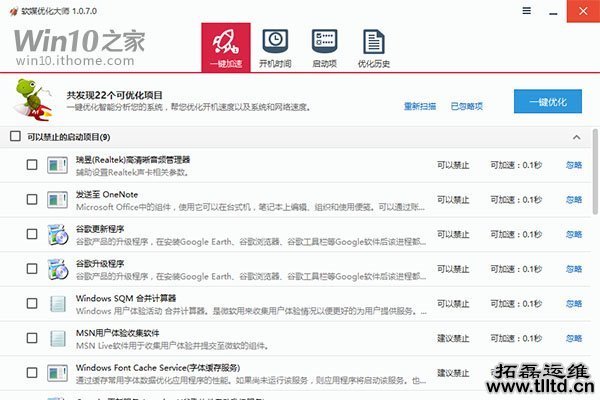The image size is (600, 400).
Task: Click 建议禁止 status in MSN row
Action: point(453,338)
